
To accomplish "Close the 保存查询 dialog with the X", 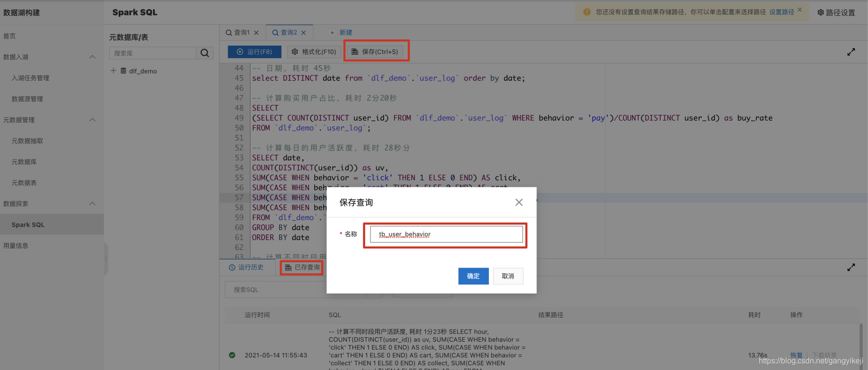I will pyautogui.click(x=519, y=202).
